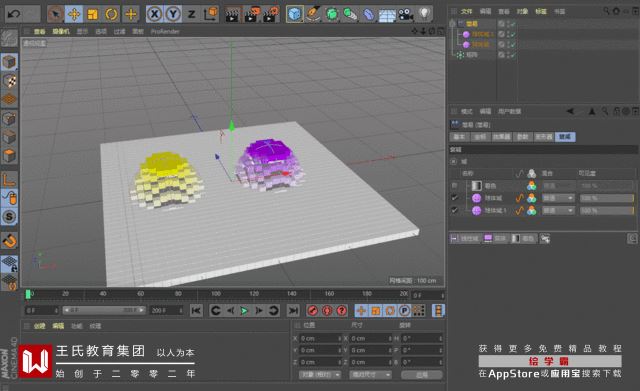Image resolution: width=640 pixels, height=391 pixels.
Task: Select the Live Selection arrow tool
Action: pos(55,14)
